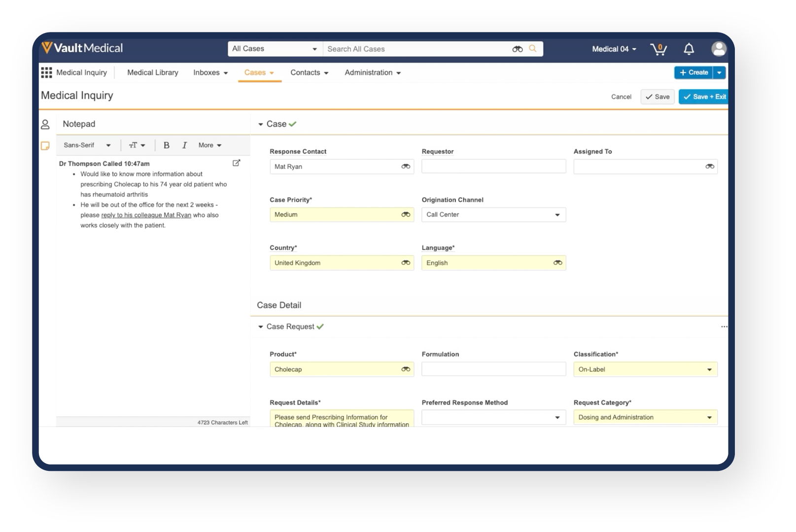Open the Create button arrow menu
Screen dimensions: 796x532
pos(720,72)
